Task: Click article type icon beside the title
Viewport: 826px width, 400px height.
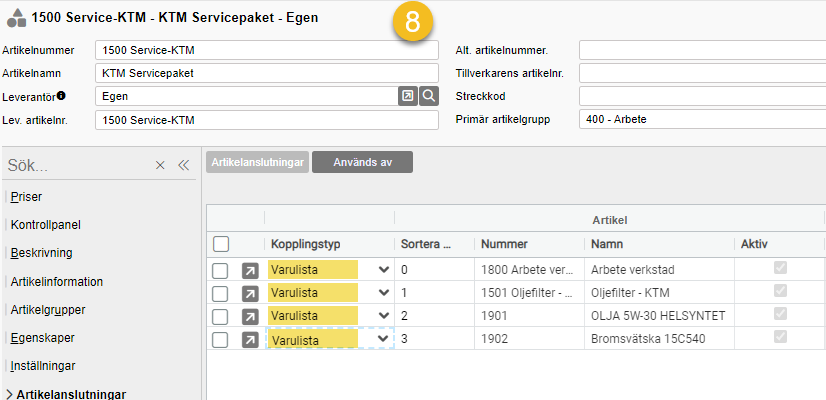Action: point(16,17)
